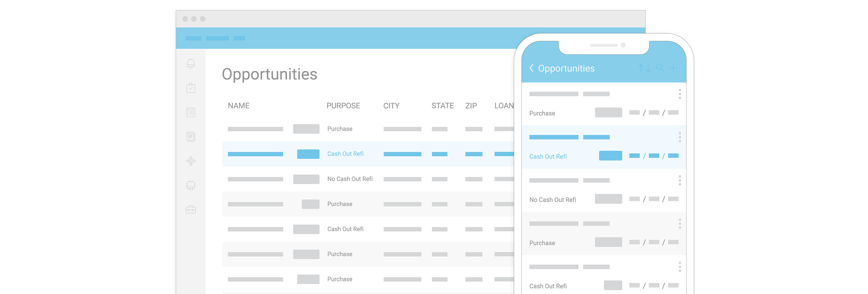The width and height of the screenshot is (868, 294).
Task: Tap the search magnifier in the phone header
Action: click(x=660, y=68)
